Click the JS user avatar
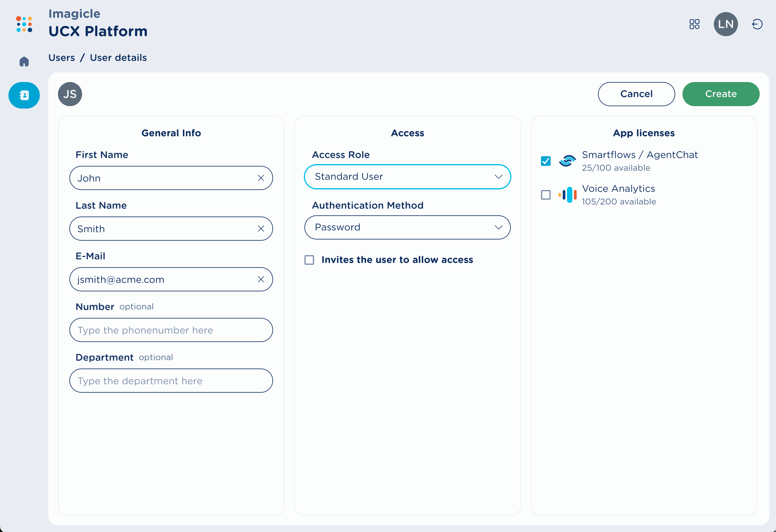The width and height of the screenshot is (776, 532). click(70, 94)
